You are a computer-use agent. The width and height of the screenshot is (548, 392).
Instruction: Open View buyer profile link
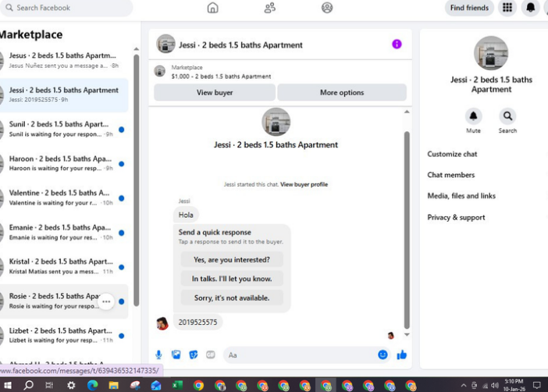pos(304,184)
